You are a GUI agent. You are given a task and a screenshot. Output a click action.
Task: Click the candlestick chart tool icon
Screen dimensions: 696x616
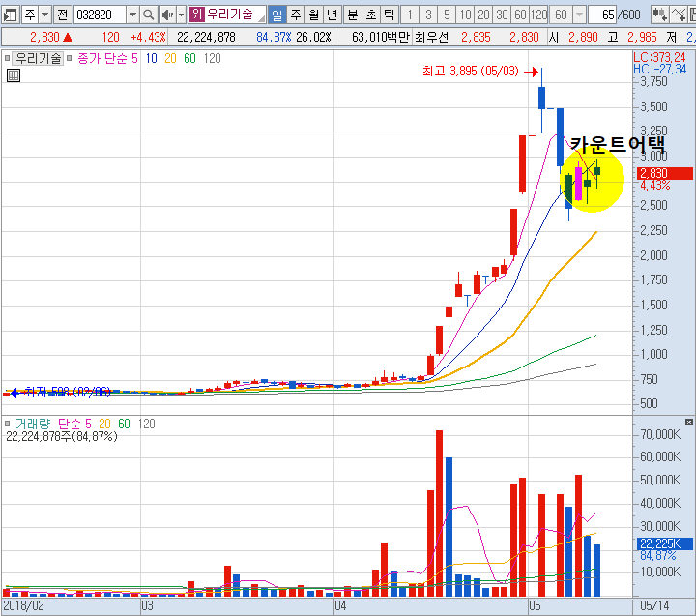pyautogui.click(x=659, y=15)
